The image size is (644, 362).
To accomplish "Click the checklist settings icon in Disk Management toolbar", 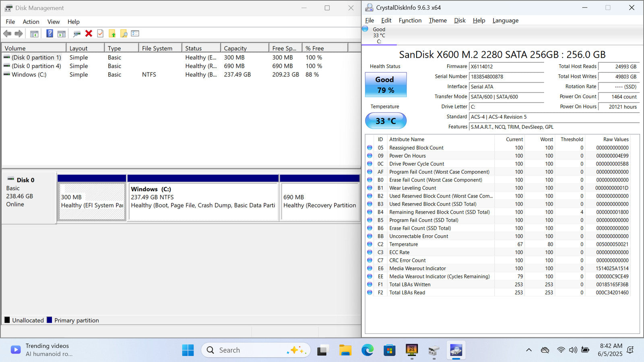I will click(135, 34).
